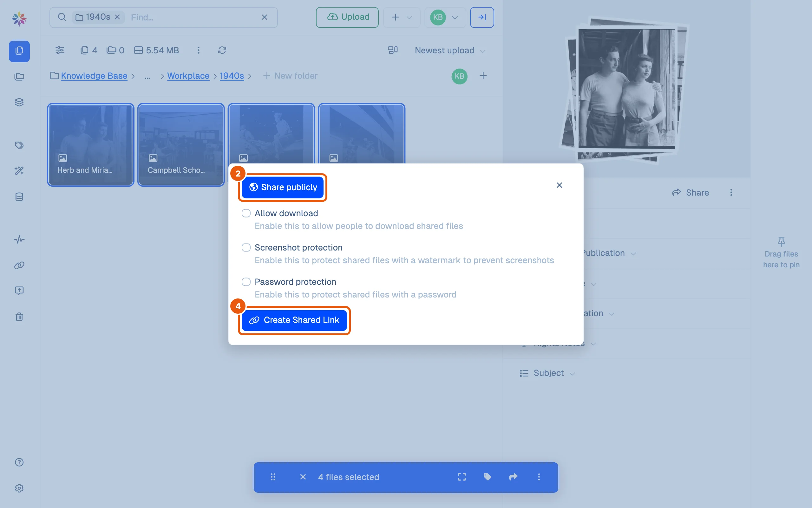
Task: Click the share arrow in selection bar
Action: [x=513, y=477]
